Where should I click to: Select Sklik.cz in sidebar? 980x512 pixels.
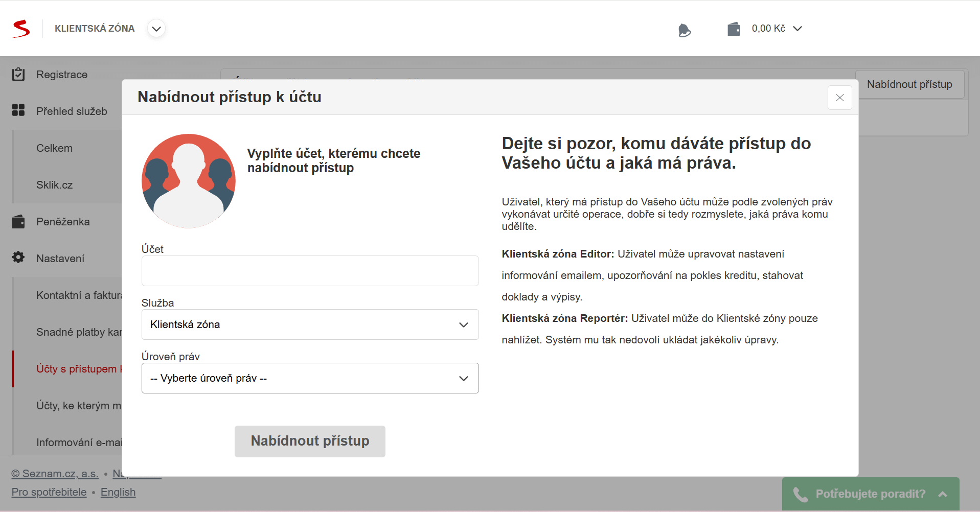55,185
